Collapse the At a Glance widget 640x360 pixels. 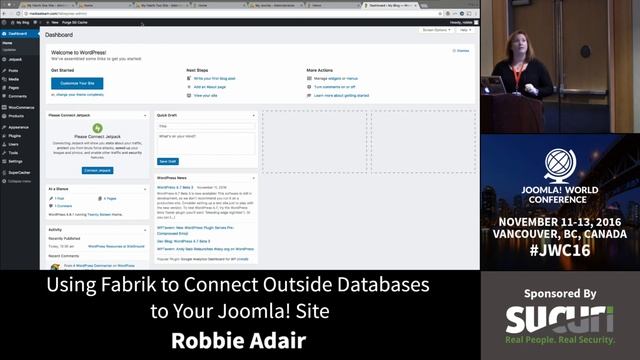[x=145, y=189]
